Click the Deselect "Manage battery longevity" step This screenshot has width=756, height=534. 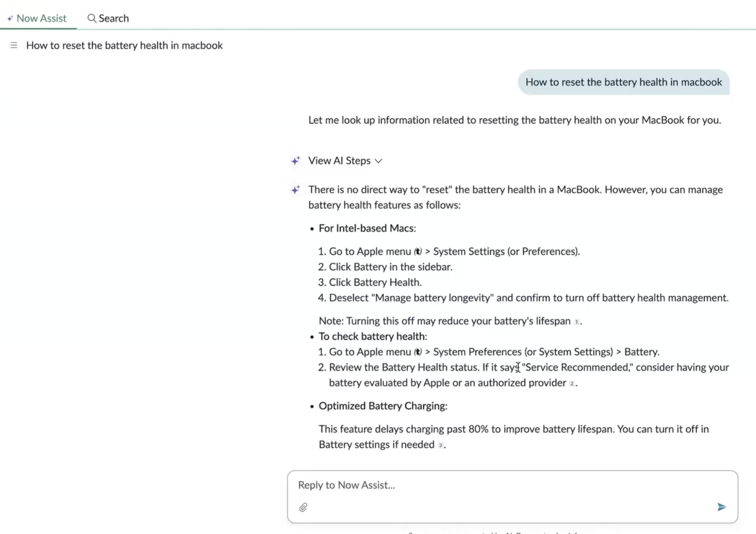pos(529,298)
